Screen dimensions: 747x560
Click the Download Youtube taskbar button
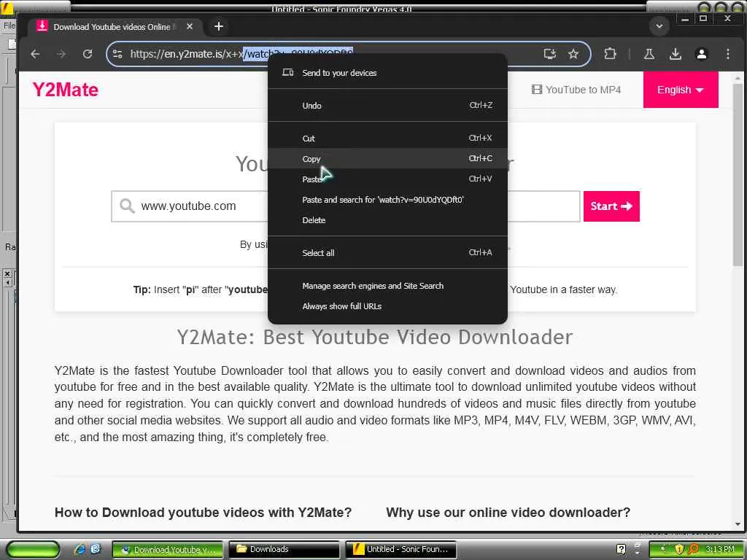point(168,549)
